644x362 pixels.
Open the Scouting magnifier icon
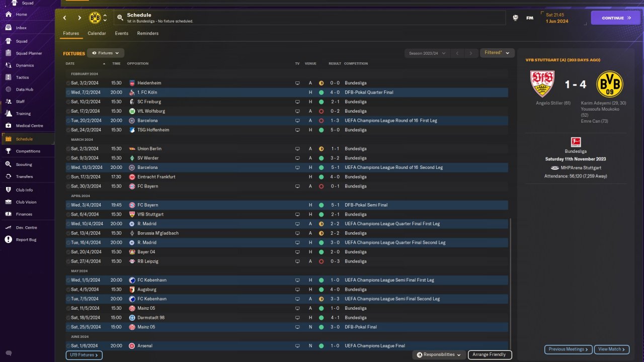(x=9, y=164)
